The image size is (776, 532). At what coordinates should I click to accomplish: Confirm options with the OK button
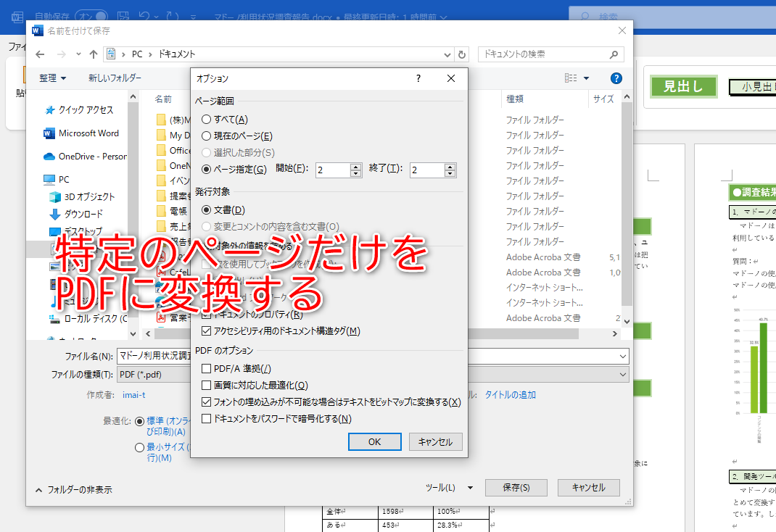(374, 441)
